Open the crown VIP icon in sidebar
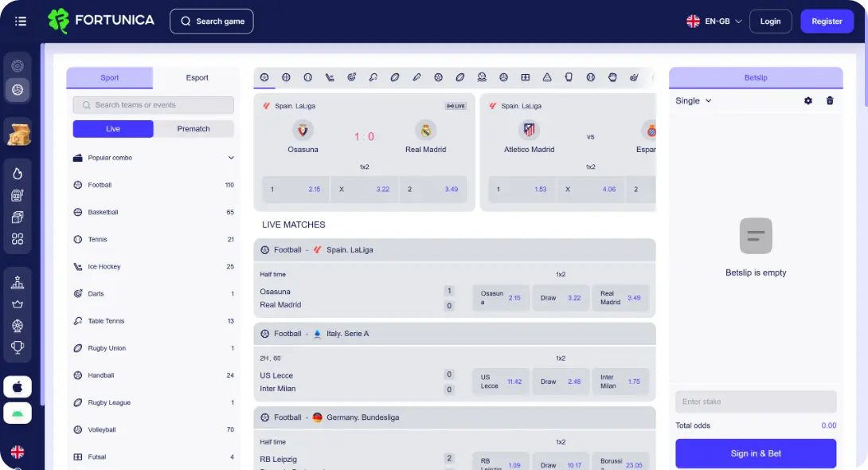Screen dimensions: 868x470 pos(18,304)
